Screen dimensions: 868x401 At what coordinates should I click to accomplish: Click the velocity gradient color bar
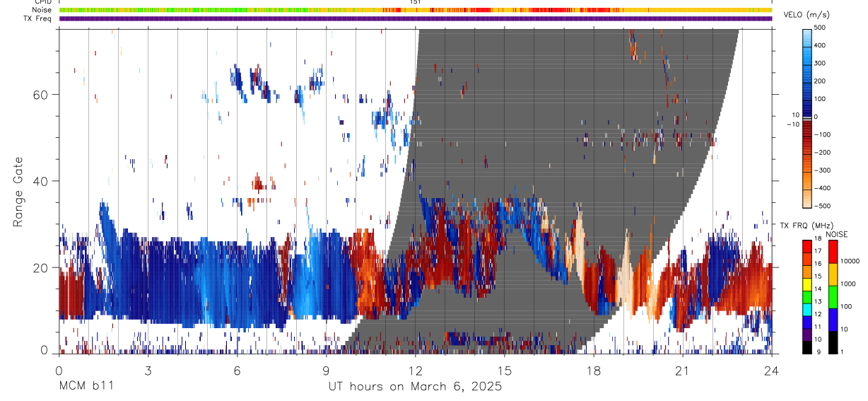click(x=807, y=117)
